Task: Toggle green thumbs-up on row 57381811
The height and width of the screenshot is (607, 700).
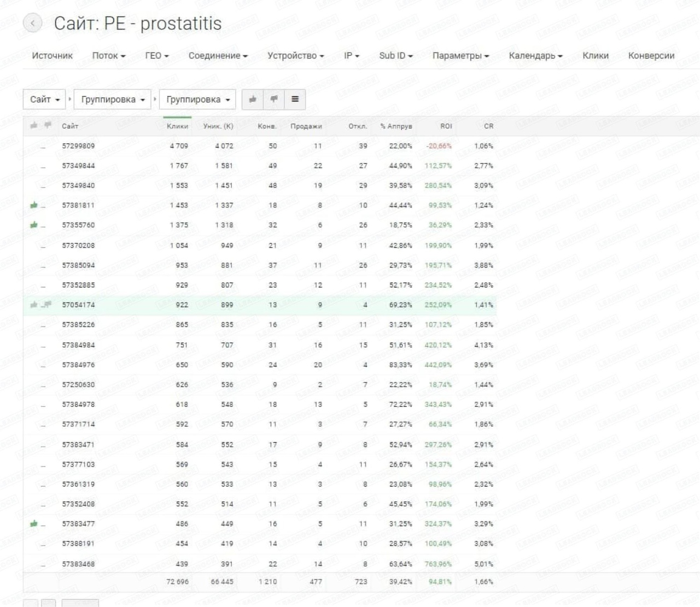Action: click(x=34, y=205)
